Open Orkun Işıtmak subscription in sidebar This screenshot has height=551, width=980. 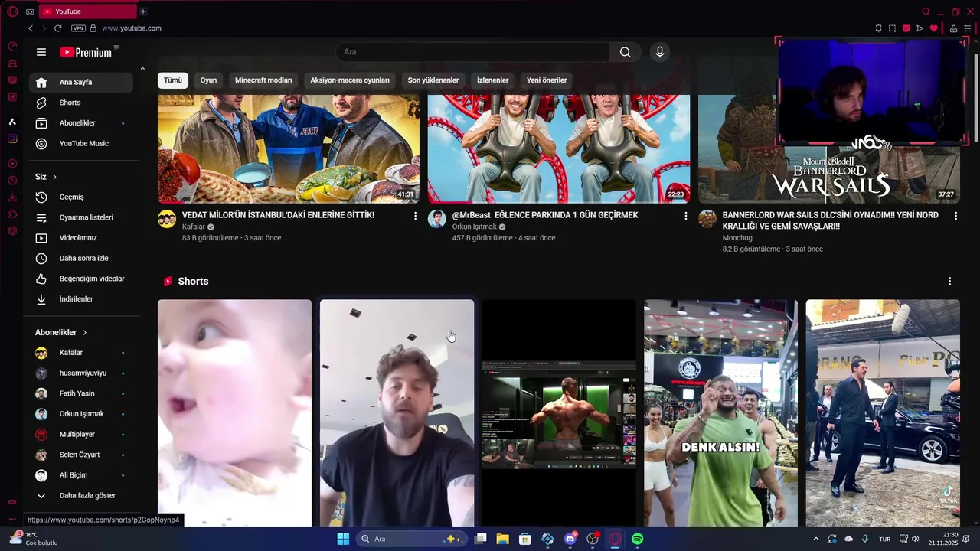82,414
